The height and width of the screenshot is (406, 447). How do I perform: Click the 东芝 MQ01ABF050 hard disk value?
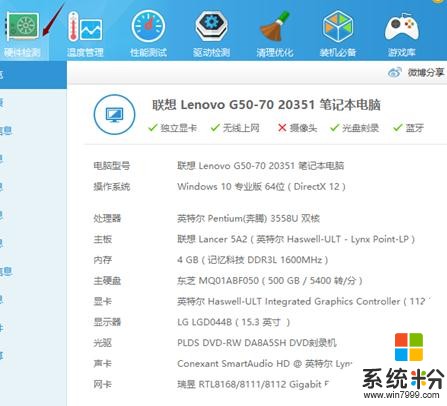click(x=270, y=281)
